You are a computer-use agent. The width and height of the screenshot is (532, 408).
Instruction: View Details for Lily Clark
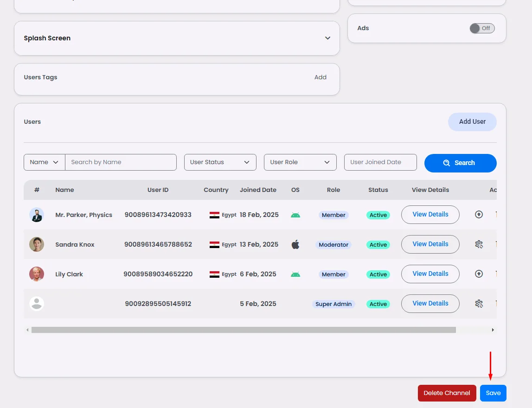[430, 274]
